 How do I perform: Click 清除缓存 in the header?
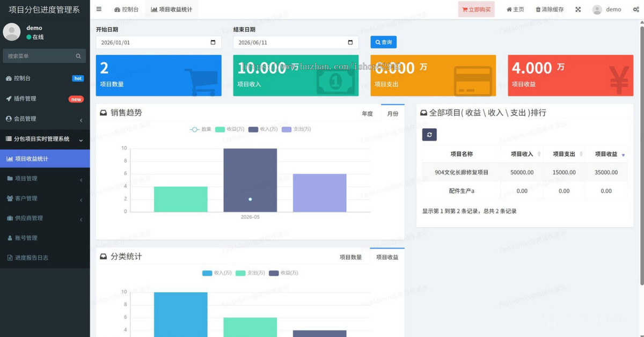point(550,9)
